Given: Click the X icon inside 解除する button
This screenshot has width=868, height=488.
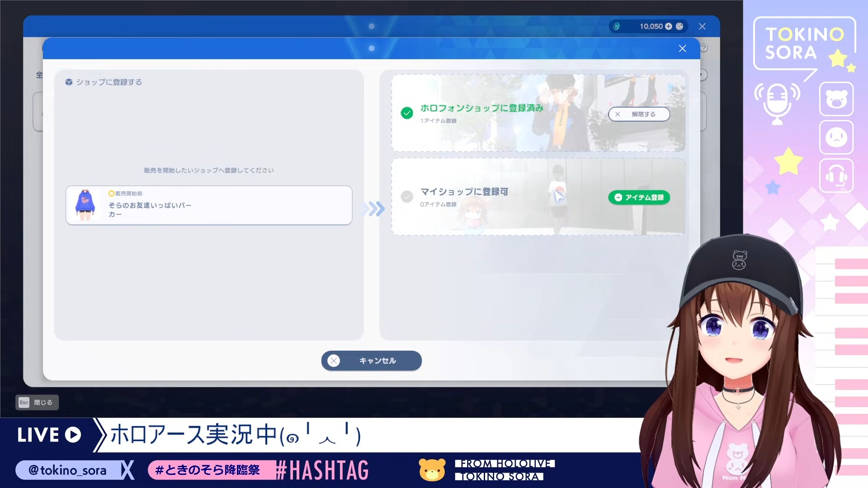Looking at the screenshot, I should 618,114.
